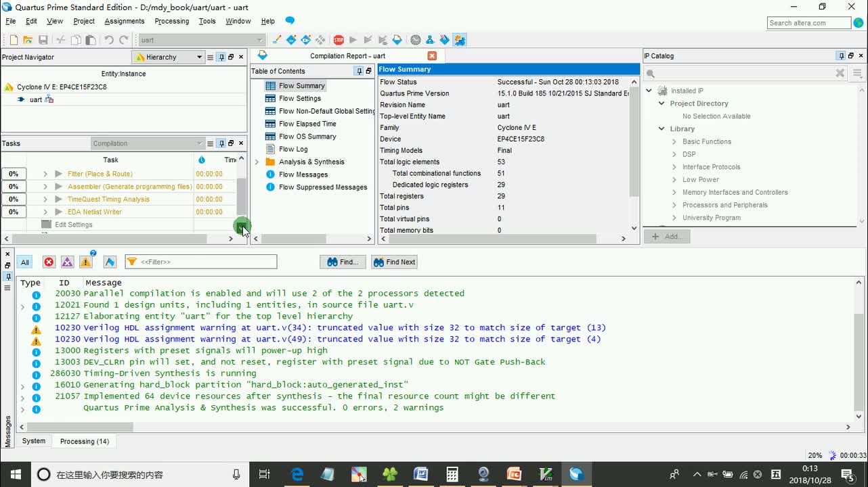This screenshot has width=868, height=487.
Task: Open Word from the taskbar
Action: coord(420,474)
